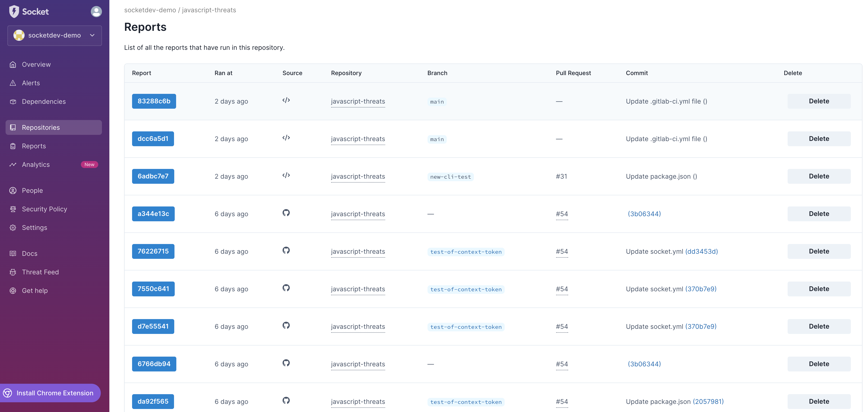Click javascript-threats breadcrumb link
868x412 pixels.
click(x=209, y=10)
